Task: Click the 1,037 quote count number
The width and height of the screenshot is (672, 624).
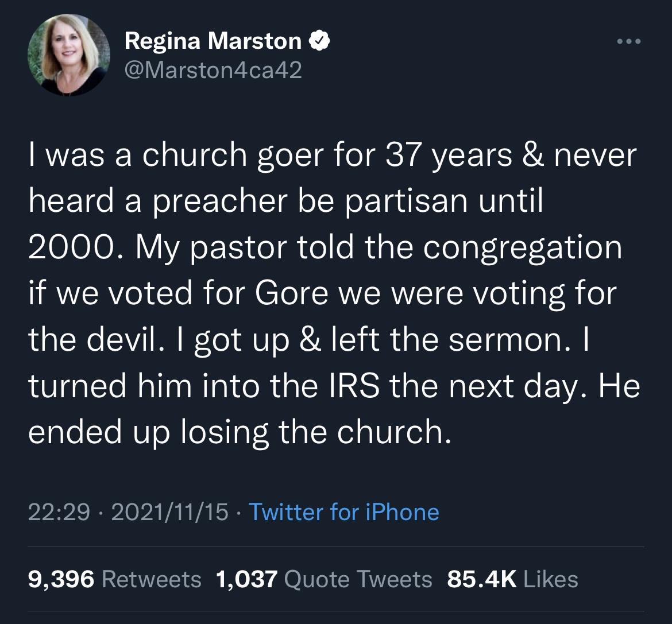Action: pos(246,579)
